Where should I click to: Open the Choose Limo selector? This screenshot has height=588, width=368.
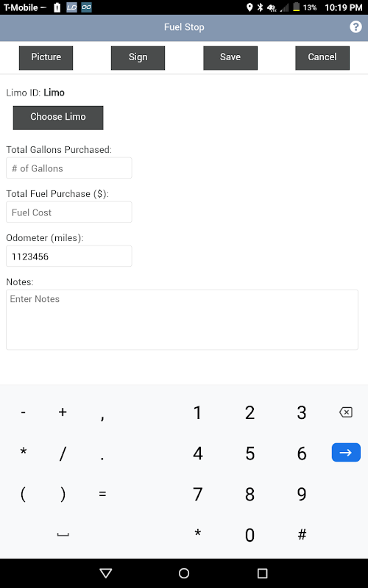(58, 118)
